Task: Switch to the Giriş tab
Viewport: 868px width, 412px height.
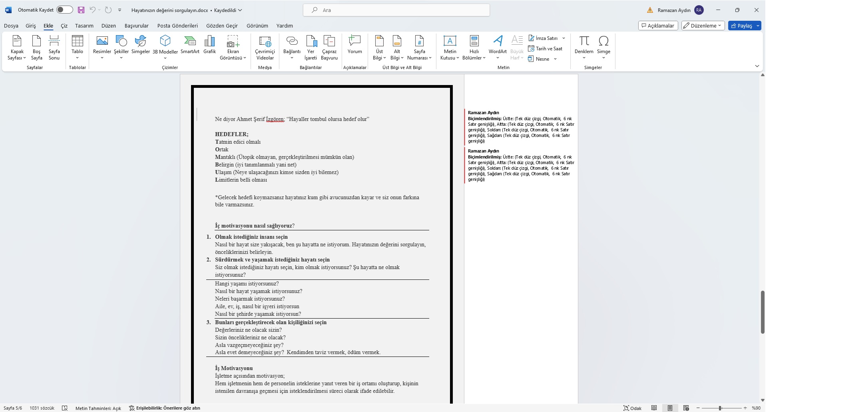Action: click(31, 26)
